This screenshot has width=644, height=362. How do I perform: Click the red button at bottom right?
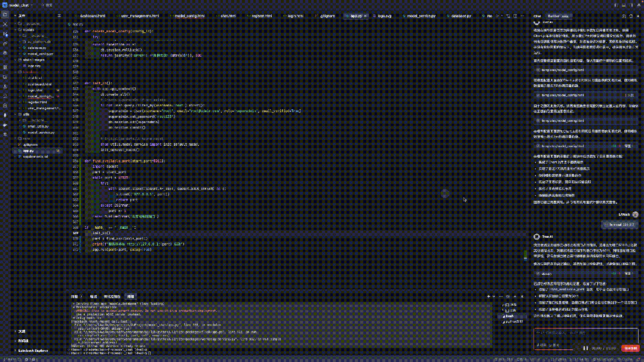click(630, 348)
